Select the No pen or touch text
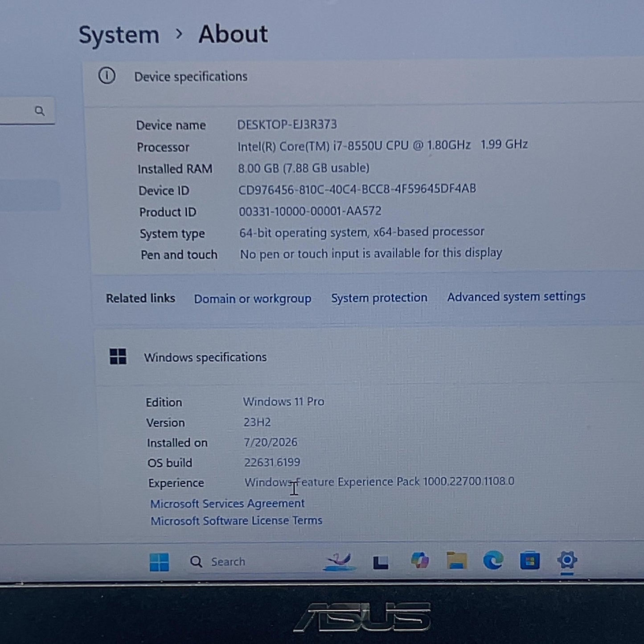Viewport: 644px width, 644px height. (371, 254)
